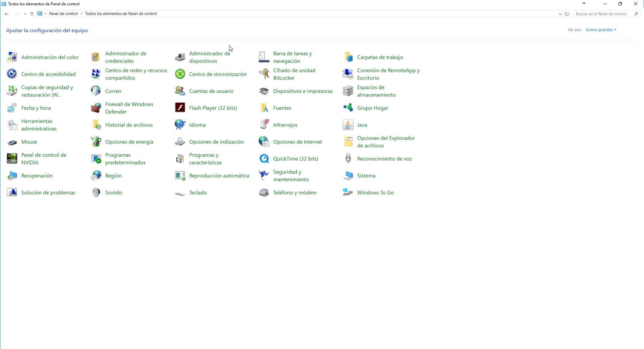
Task: Click the Centro de sincronización icon
Action: [180, 74]
